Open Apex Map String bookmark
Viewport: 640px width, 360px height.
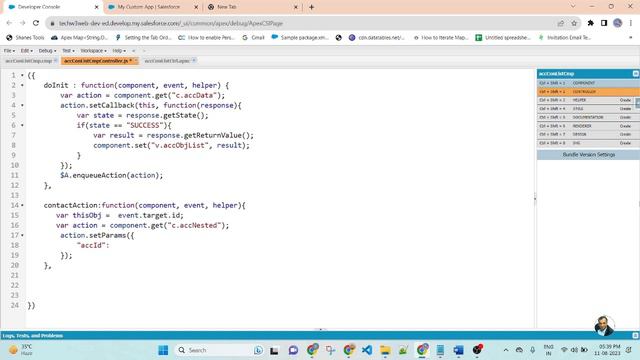point(79,38)
